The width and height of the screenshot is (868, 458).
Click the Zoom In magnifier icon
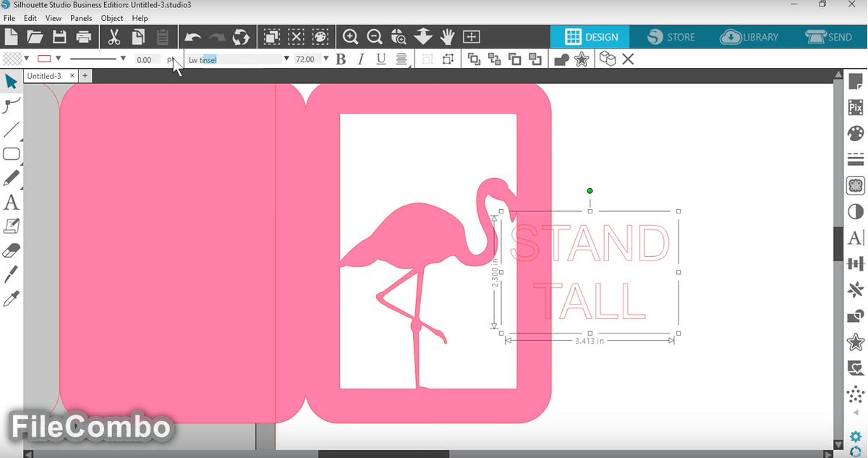coord(351,37)
